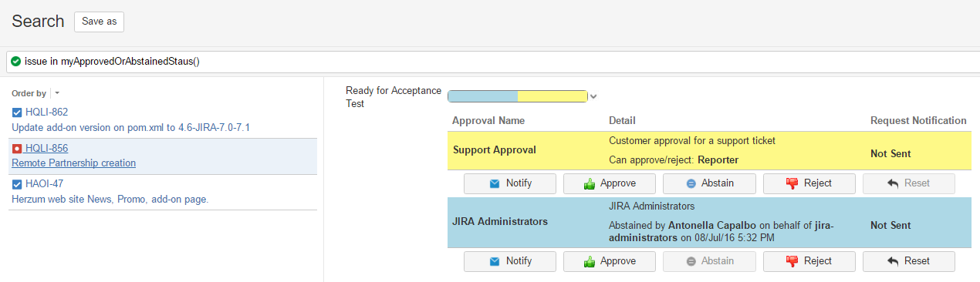Click the red bug icon beside HQLI-856
Image resolution: width=980 pixels, height=282 pixels.
(x=17, y=148)
